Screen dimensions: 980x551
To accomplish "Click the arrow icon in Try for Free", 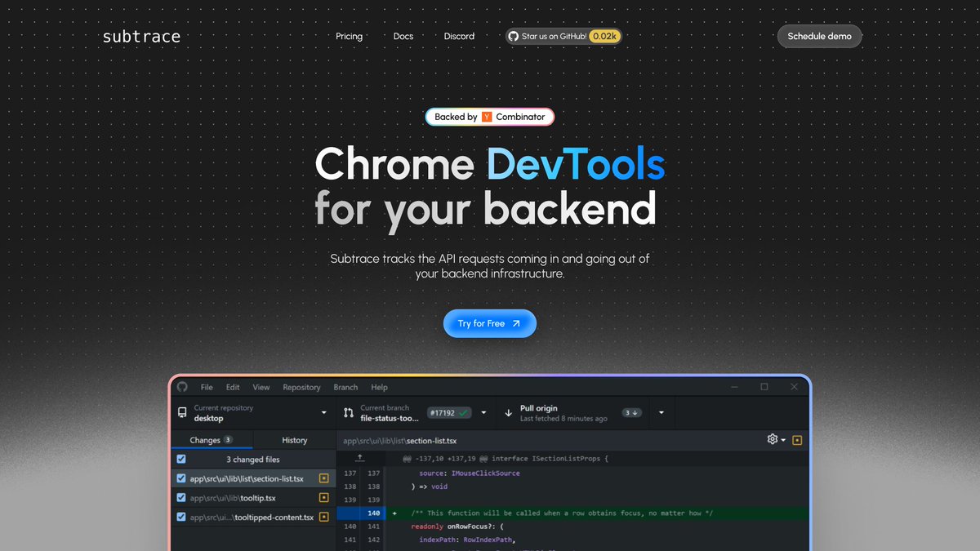I will [516, 323].
